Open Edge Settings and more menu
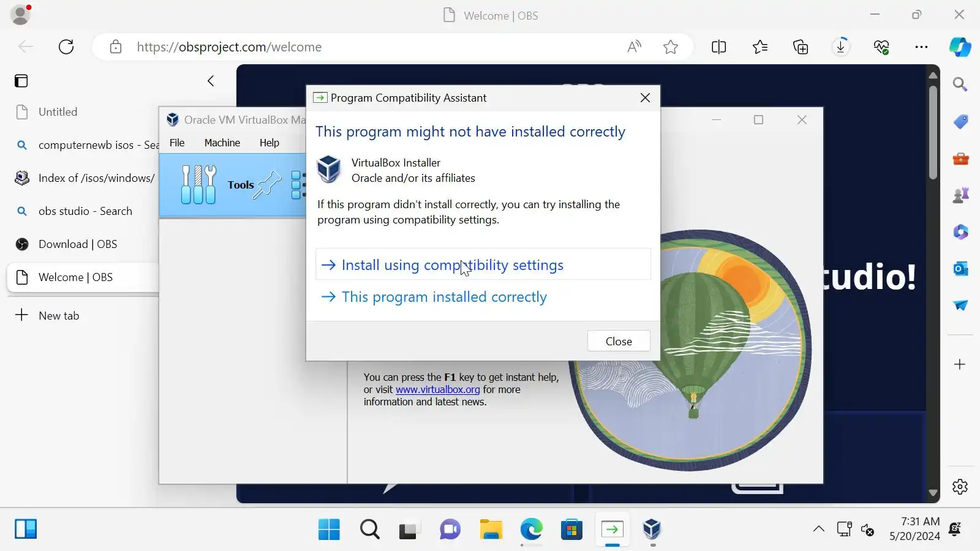This screenshot has height=551, width=980. pyautogui.click(x=921, y=47)
